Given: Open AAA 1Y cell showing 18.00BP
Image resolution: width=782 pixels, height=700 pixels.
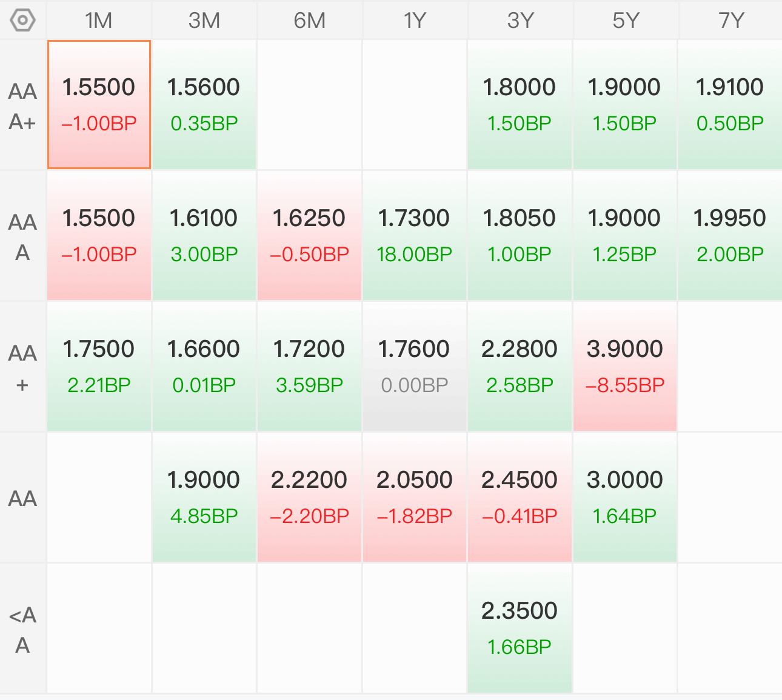Looking at the screenshot, I should [415, 236].
